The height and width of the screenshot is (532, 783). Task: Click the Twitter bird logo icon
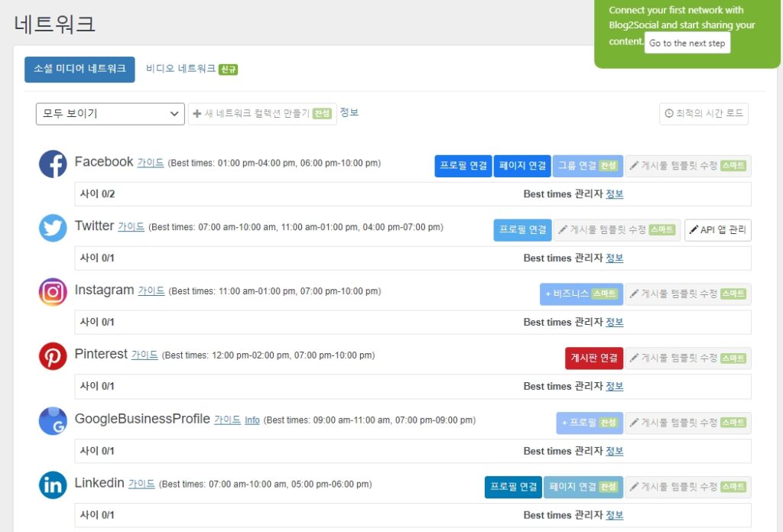(53, 228)
